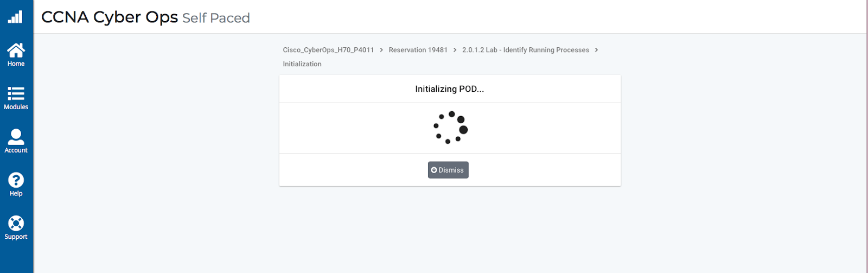Open Cisco_CyberOps_H70_P4011 breadcrumb link
This screenshot has height=273, width=868.
(x=328, y=50)
